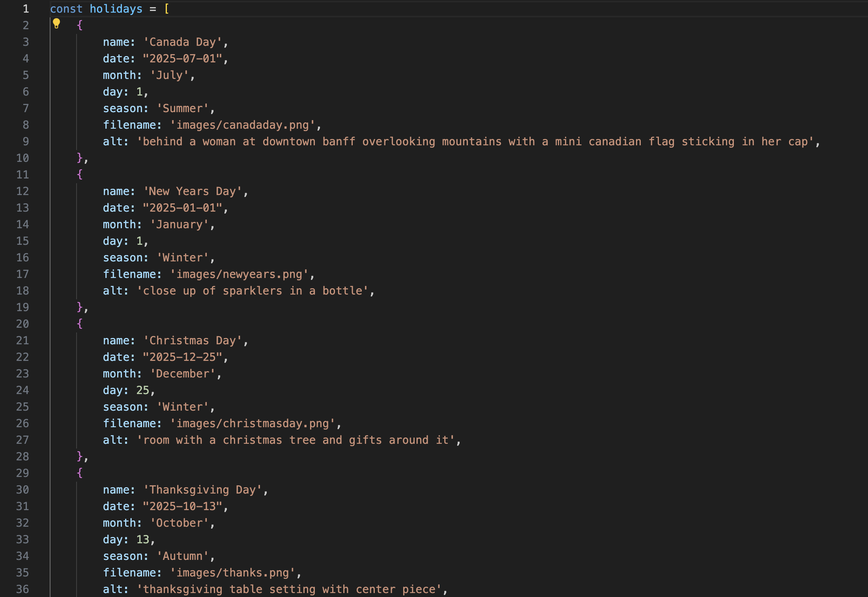The width and height of the screenshot is (868, 597).
Task: Click line number 27 in the gutter
Action: (22, 440)
